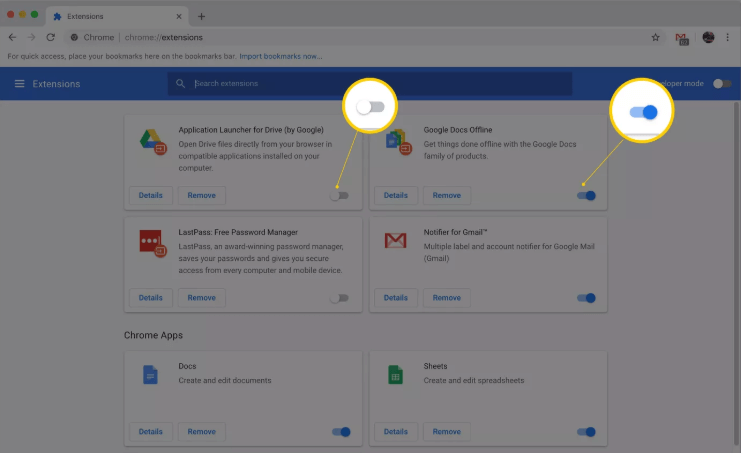Click the Chrome Apps heading
This screenshot has height=453, width=741.
(x=153, y=335)
